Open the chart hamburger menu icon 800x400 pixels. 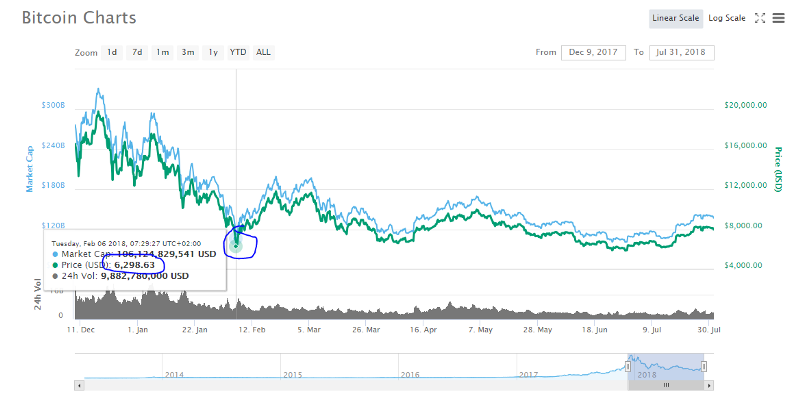click(x=778, y=18)
